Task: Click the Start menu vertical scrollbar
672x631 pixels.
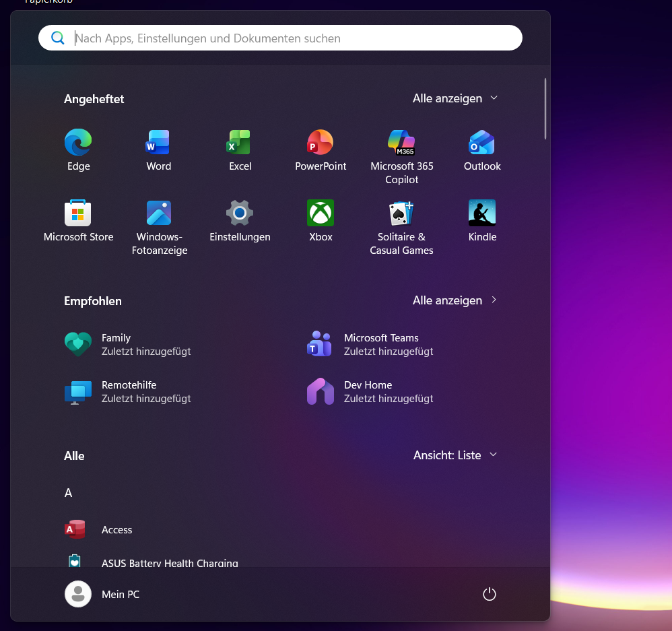Action: (545, 108)
